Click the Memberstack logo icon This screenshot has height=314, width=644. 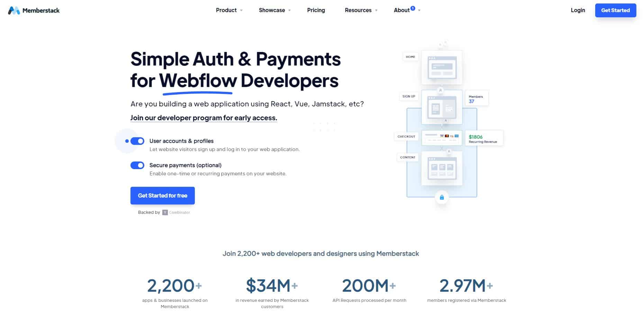pos(14,10)
